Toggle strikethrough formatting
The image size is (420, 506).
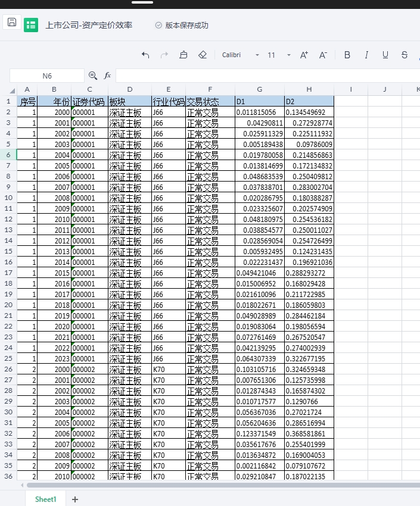(405, 55)
